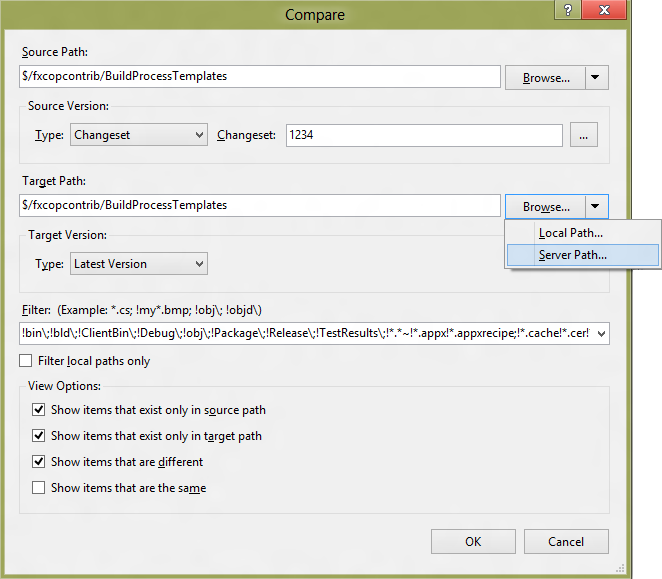
Task: Enable Filter local paths only checkbox
Action: 26,361
